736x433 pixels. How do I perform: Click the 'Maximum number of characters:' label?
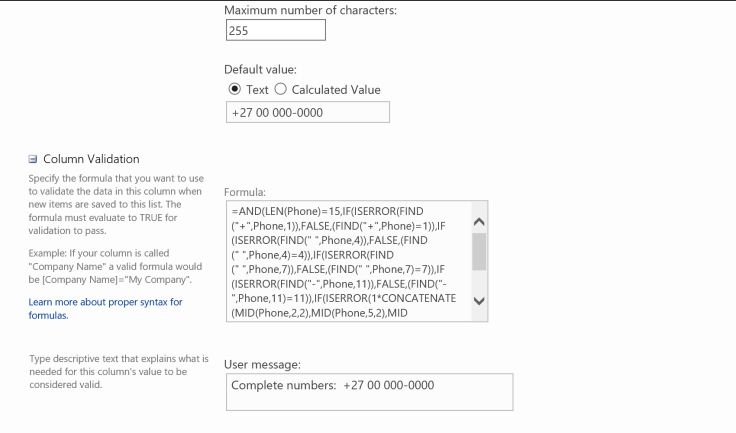(310, 10)
